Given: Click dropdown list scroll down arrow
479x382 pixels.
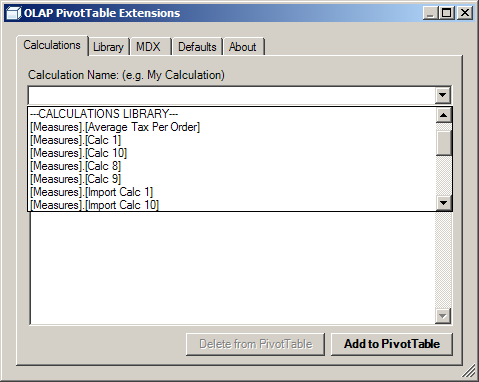Looking at the screenshot, I should click(x=443, y=203).
